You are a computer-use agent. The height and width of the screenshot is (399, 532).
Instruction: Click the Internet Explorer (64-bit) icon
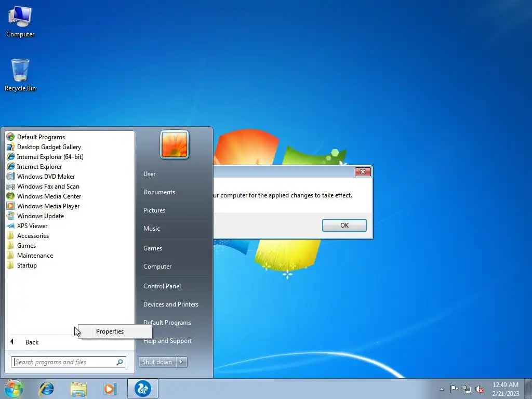pyautogui.click(x=10, y=157)
